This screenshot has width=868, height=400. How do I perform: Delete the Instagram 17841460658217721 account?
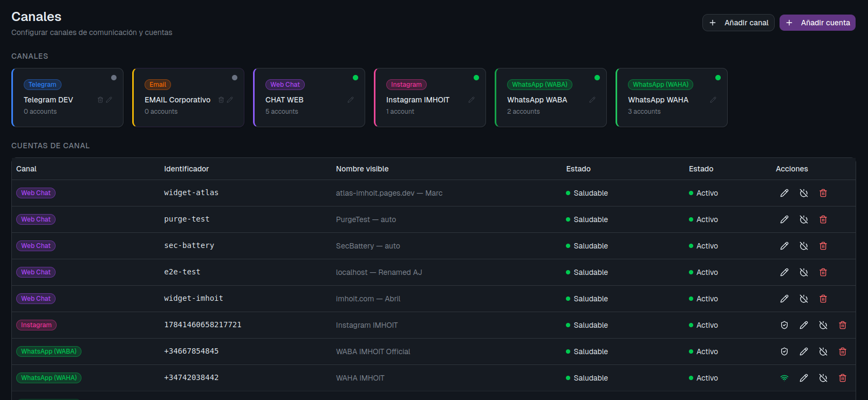click(x=843, y=325)
